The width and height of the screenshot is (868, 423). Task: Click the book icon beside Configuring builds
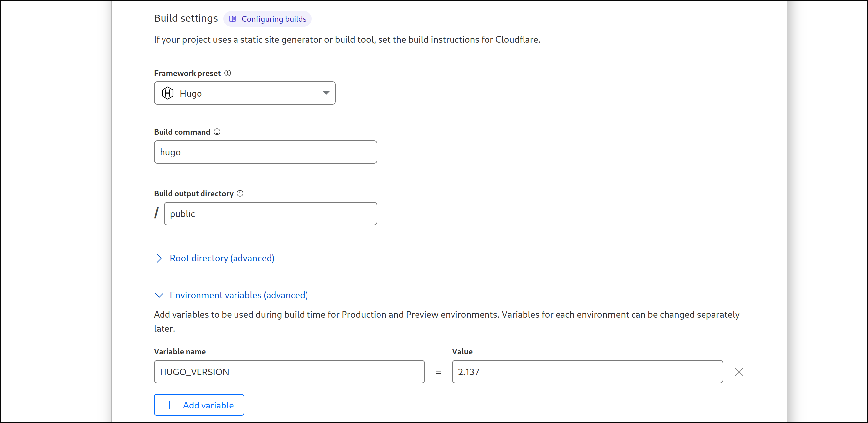coord(233,19)
